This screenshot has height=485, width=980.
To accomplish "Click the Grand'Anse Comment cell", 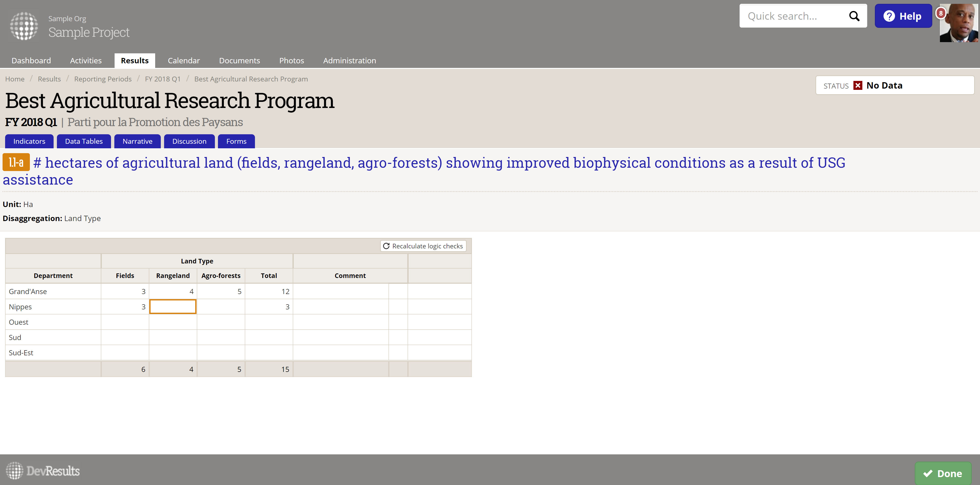I will point(340,291).
